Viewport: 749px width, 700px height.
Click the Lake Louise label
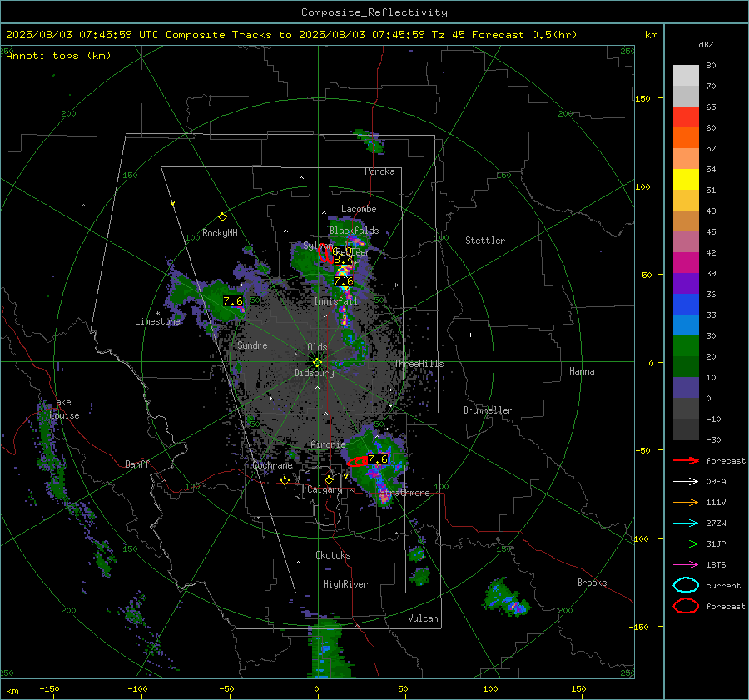click(x=65, y=409)
